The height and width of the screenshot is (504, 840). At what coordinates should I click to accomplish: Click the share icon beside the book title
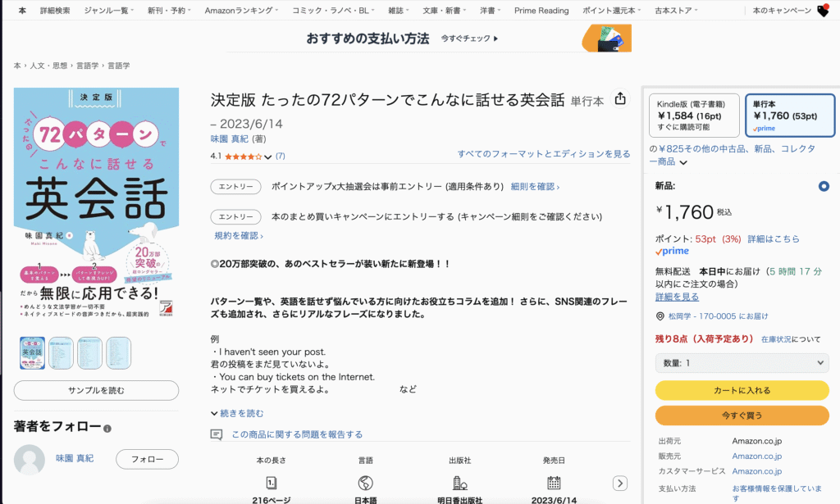pyautogui.click(x=620, y=98)
